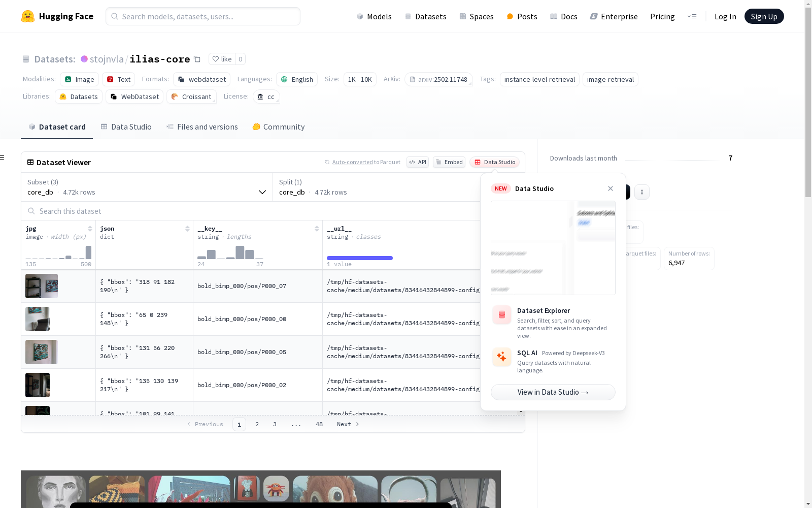Copy dataset name with the copy icon

click(197, 59)
